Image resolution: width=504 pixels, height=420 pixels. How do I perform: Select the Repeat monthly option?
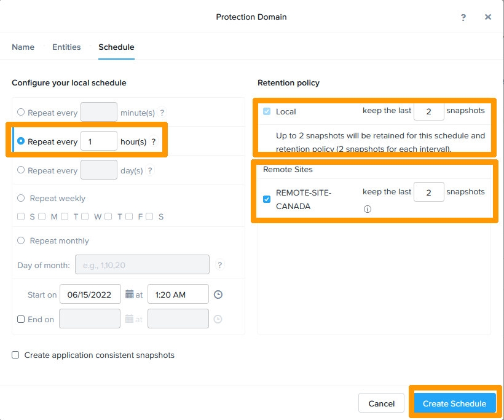coord(22,241)
